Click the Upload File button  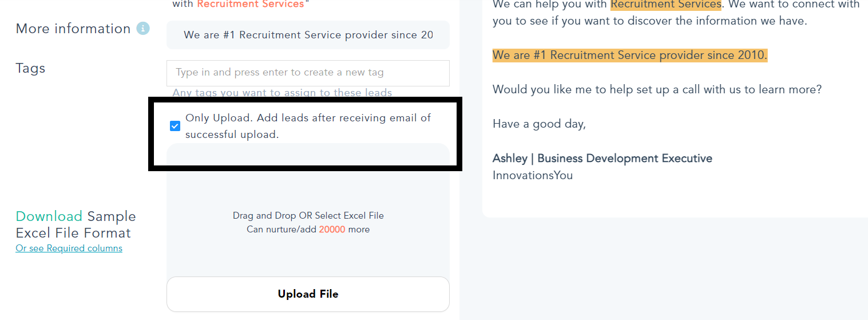click(x=308, y=294)
